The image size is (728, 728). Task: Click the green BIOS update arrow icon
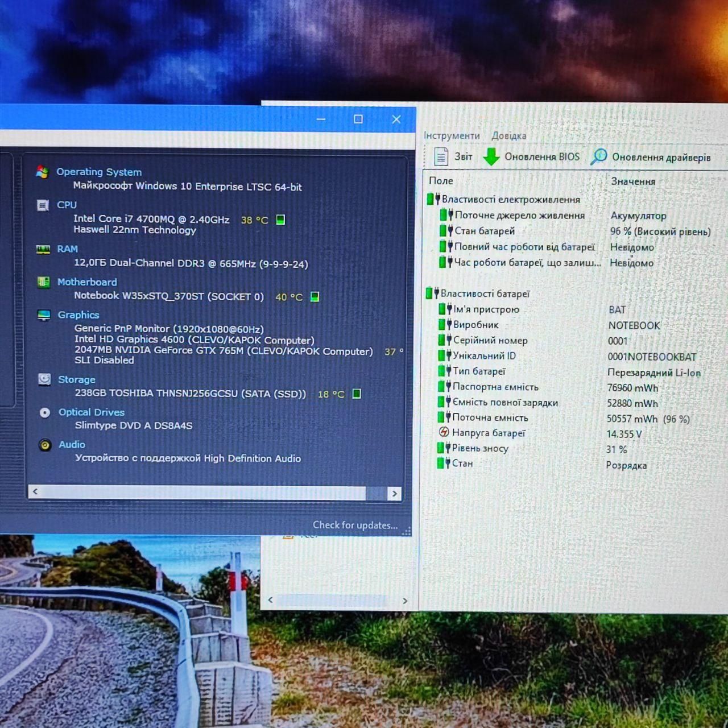[x=491, y=156]
